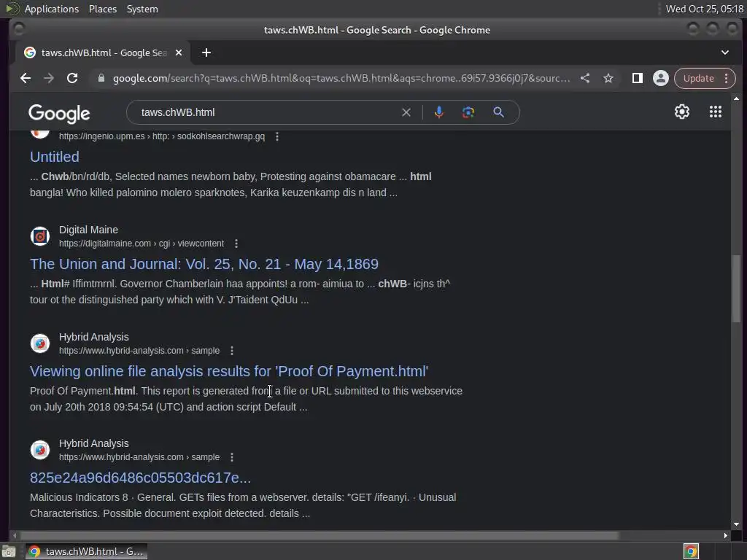Open the Chrome three-dot menu

point(726,78)
